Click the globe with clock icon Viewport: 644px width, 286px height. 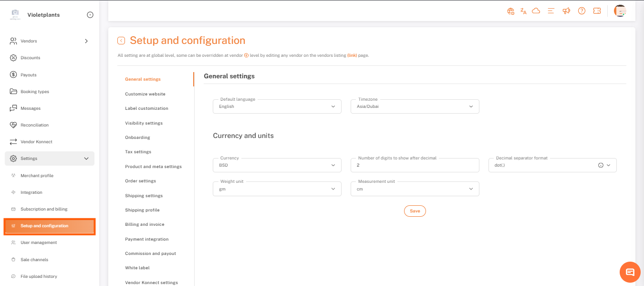point(511,11)
